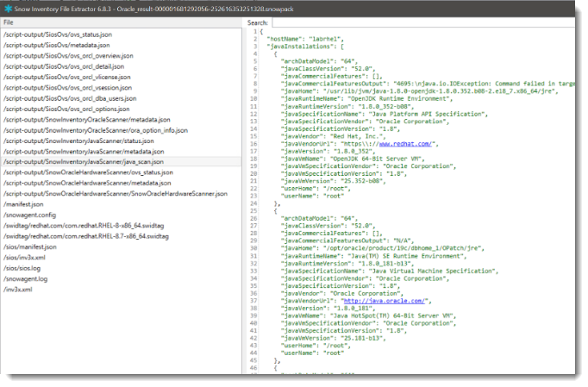
Task: Click the "javaVmVersion": "25.181-b13" line
Action: click(x=333, y=338)
